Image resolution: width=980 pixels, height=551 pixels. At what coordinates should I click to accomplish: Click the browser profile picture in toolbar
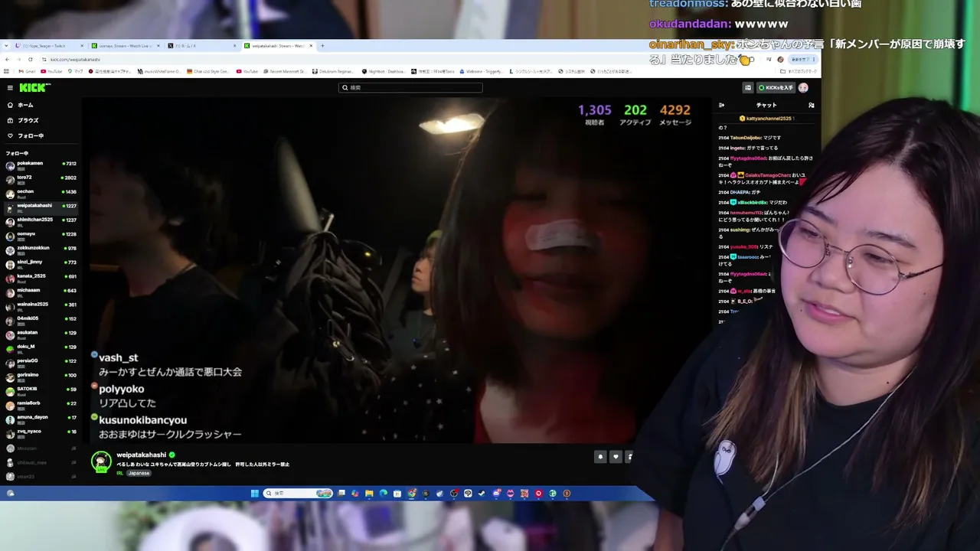coord(780,60)
